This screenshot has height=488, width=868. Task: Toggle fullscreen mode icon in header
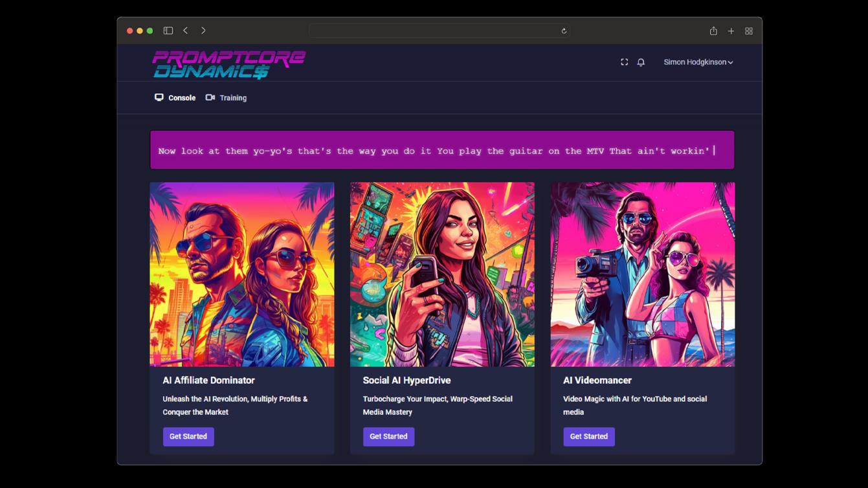624,62
